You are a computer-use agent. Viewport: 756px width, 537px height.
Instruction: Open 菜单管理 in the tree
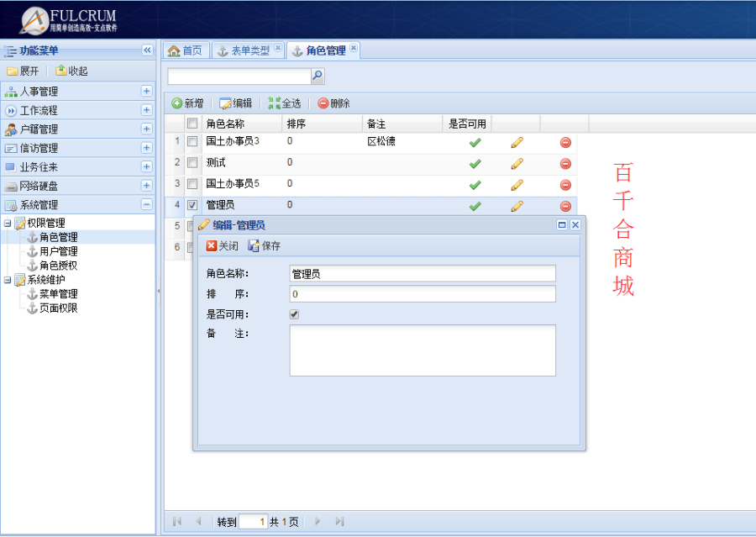point(58,293)
